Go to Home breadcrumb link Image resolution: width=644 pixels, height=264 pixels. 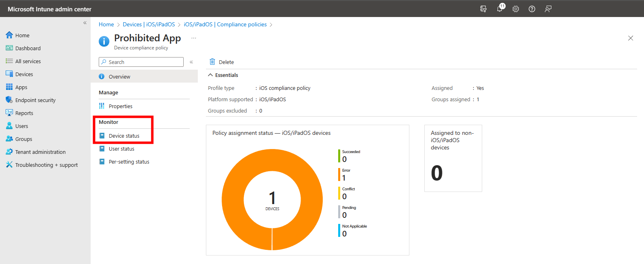click(x=106, y=24)
